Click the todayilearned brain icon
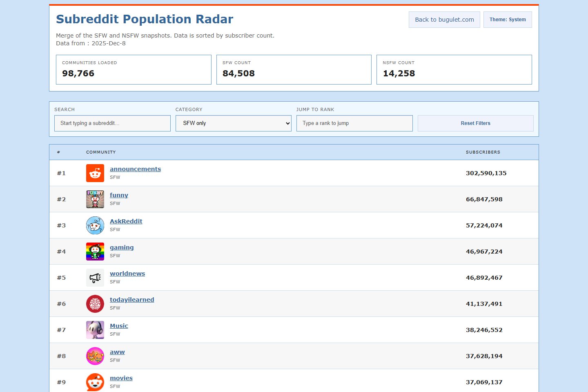The height and width of the screenshot is (392, 588). tap(95, 304)
